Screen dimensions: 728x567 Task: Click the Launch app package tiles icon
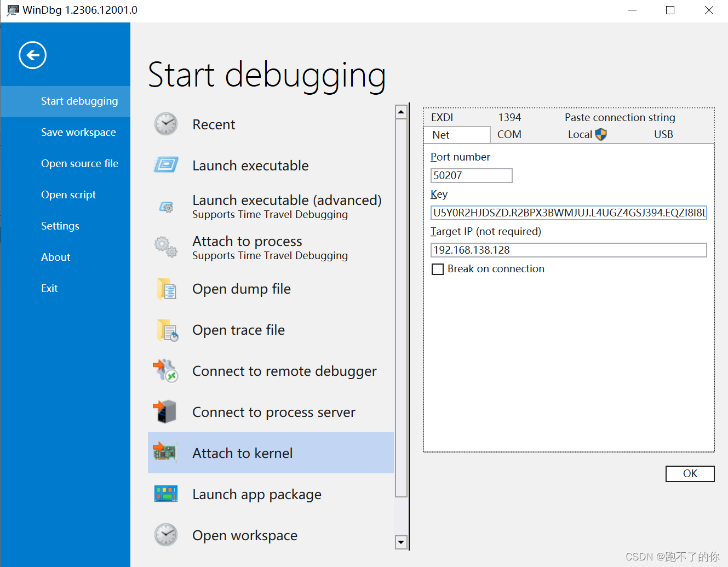click(x=166, y=494)
